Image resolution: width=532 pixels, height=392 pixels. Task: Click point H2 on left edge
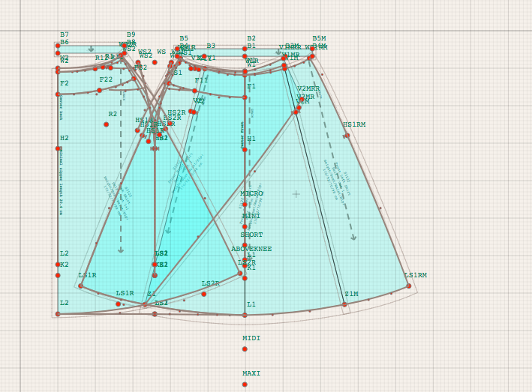pyautogui.click(x=58, y=148)
